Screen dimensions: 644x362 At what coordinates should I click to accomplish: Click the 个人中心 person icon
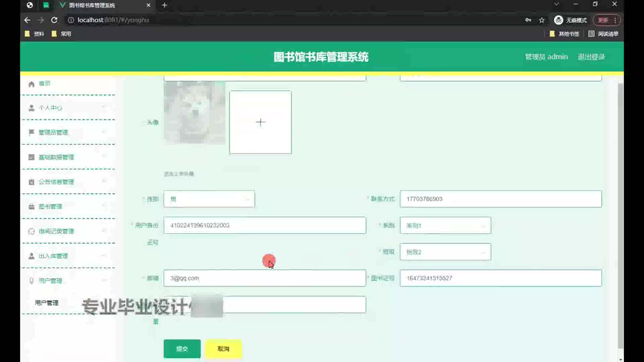pos(32,108)
